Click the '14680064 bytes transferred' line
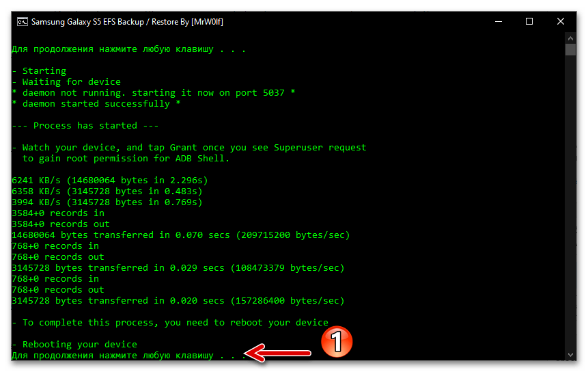 (x=181, y=235)
